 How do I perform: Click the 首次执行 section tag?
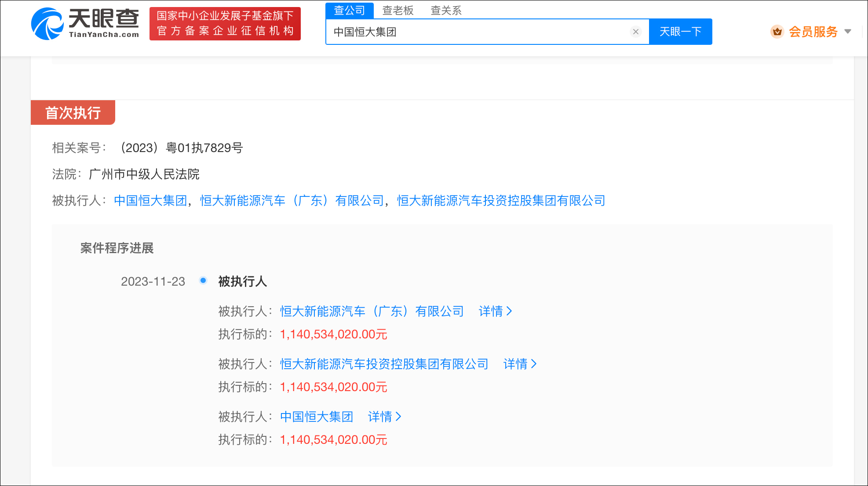click(73, 112)
